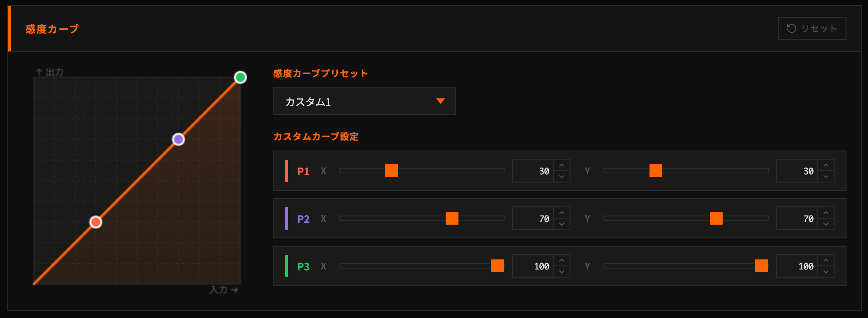Click the P3 Y number field showing 100

pos(798,266)
